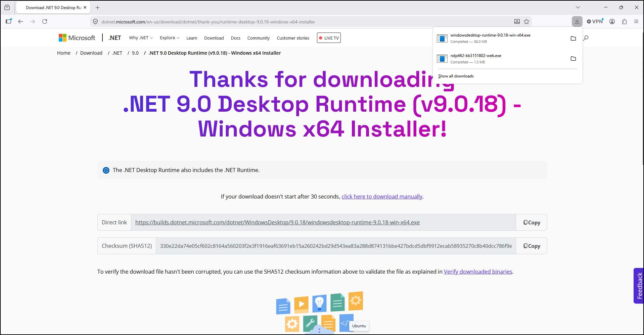Screen dimensions: 644x335
Task: Open the extensions puzzle icon
Action: point(624,21)
